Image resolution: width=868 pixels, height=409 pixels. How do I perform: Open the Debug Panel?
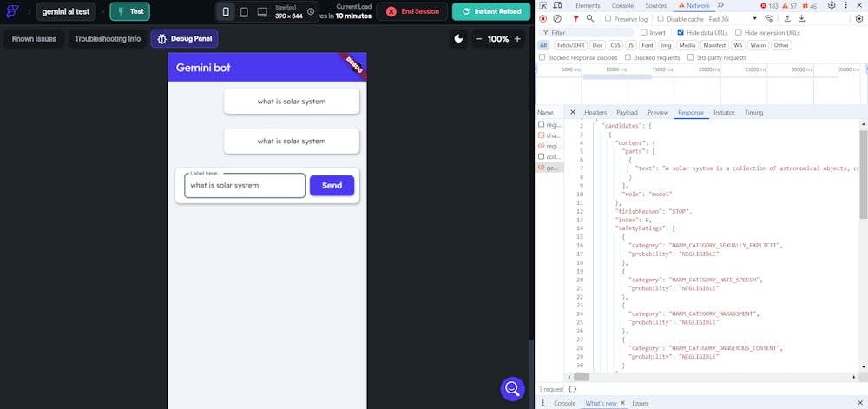[184, 39]
